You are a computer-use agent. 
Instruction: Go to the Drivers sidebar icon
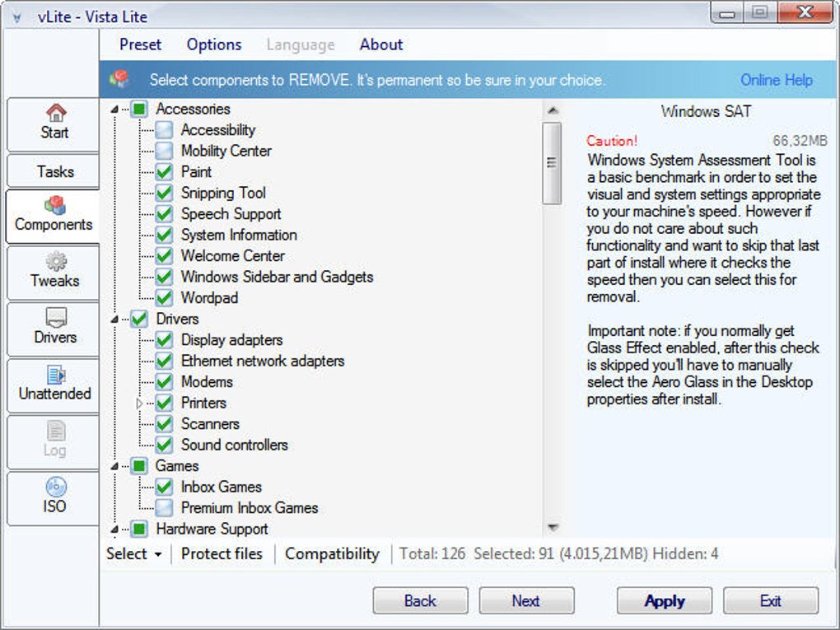click(56, 318)
